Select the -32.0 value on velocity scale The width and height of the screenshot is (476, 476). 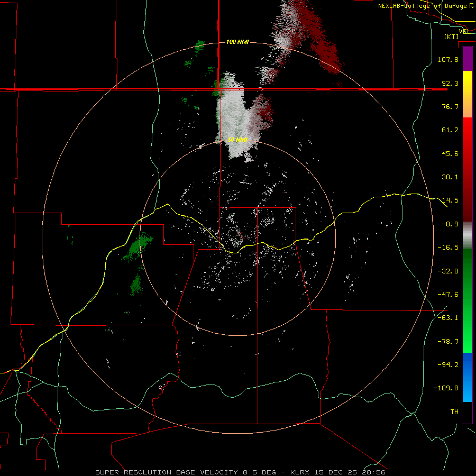pyautogui.click(x=448, y=271)
